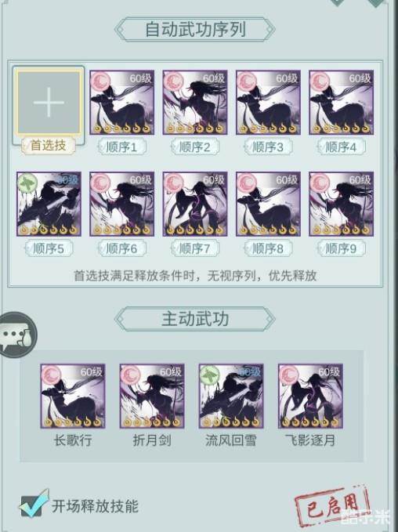Viewport: 398px width, 532px height.
Task: Click the 已启用 enabled stamp
Action: pos(332,505)
